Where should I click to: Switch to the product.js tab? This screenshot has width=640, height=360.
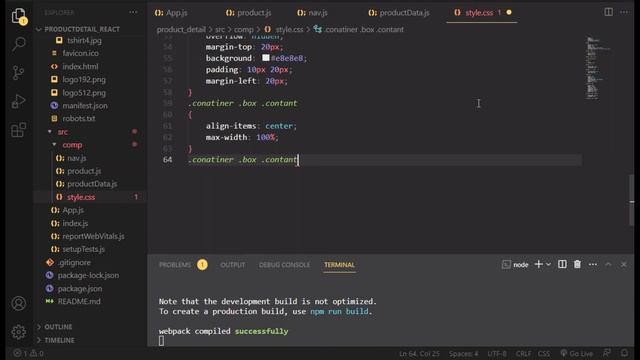[x=249, y=13]
